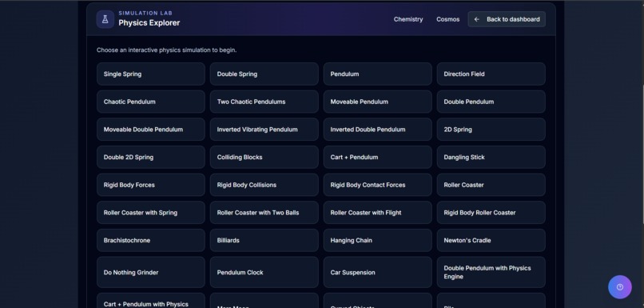Select the Cart + Pendulum card
The width and height of the screenshot is (644, 308).
pyautogui.click(x=377, y=157)
